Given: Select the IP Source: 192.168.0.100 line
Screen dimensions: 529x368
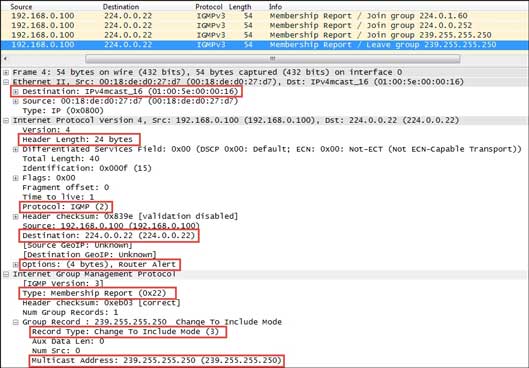Looking at the screenshot, I should pos(111,226).
